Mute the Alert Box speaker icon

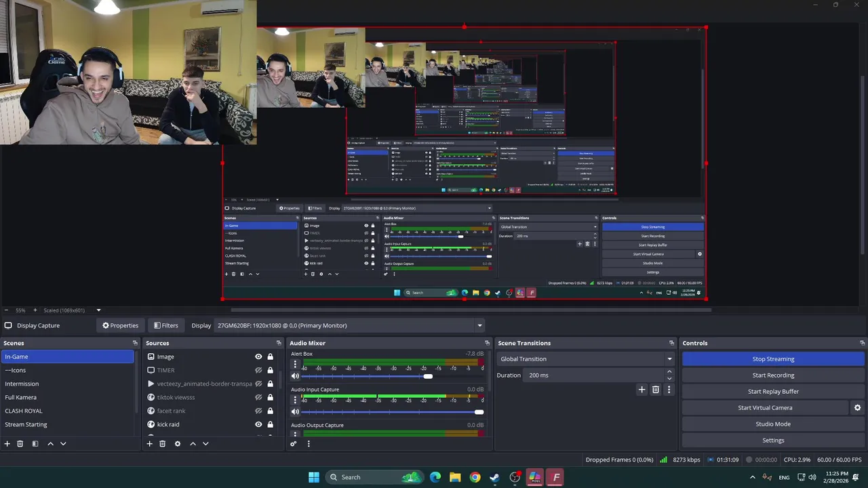point(295,376)
